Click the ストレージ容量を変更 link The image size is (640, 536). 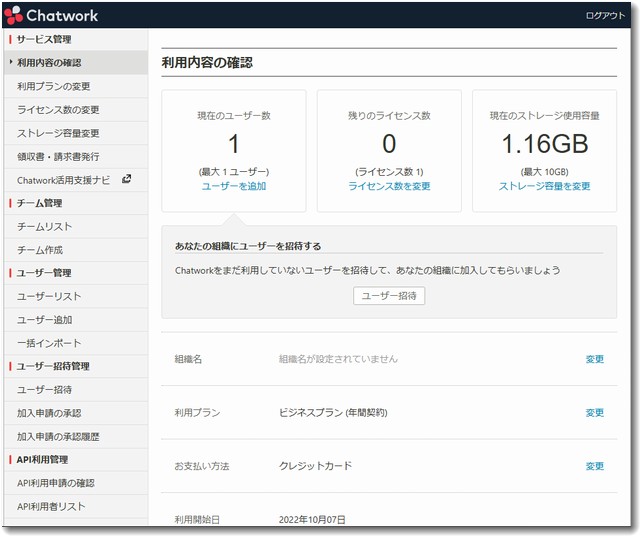point(544,186)
